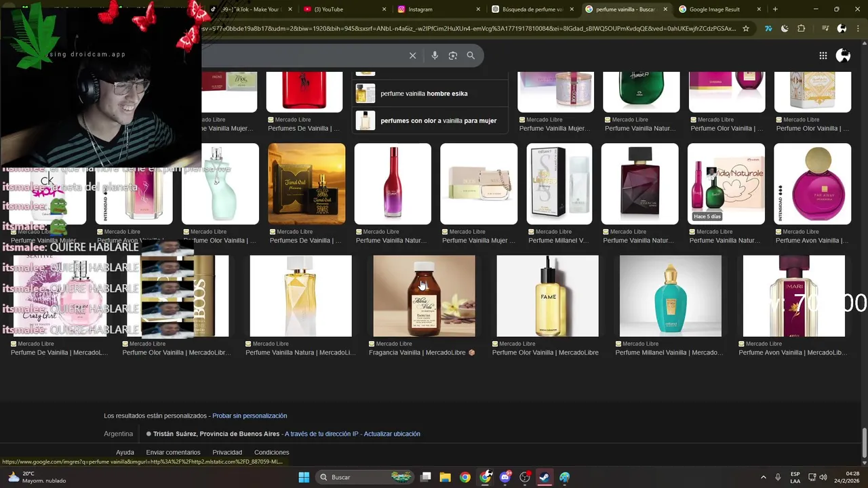Open the Google apps grid
Screen dimensions: 868x488
(823, 56)
